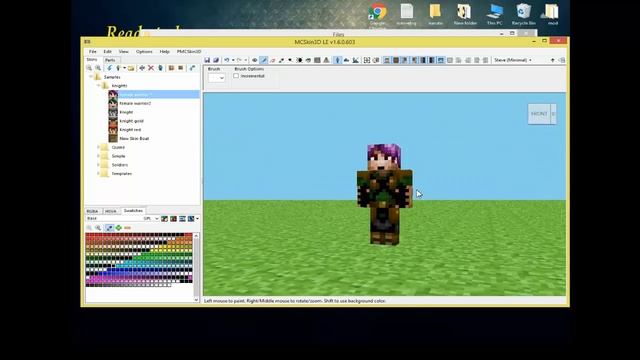Expand the Queen folder
640x360 pixels.
98,147
